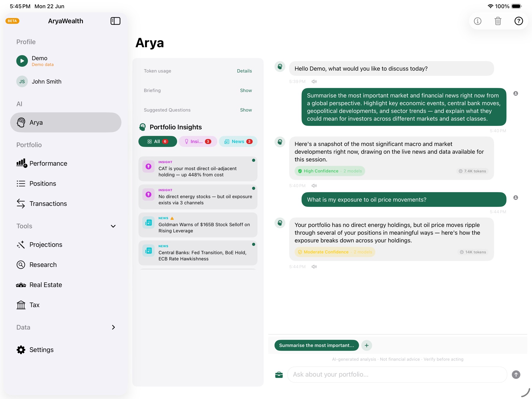The height and width of the screenshot is (399, 532).
Task: Click High Confidence 2 models badge
Action: 330,171
